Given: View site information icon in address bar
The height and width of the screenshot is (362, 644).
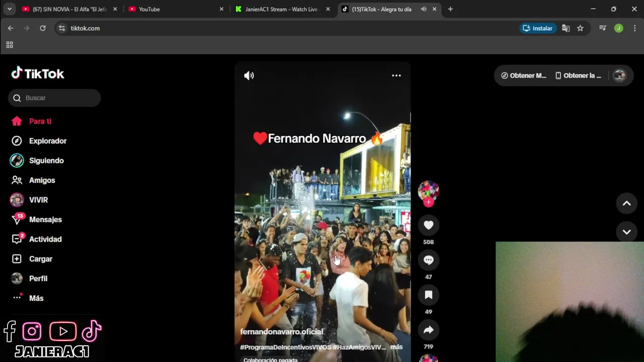Looking at the screenshot, I should coord(62,28).
